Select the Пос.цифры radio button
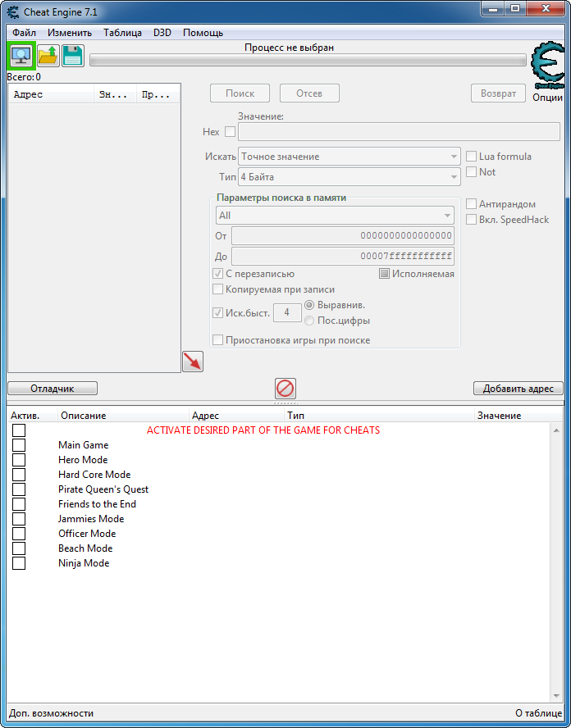Screen dimensions: 571x728 (309, 321)
